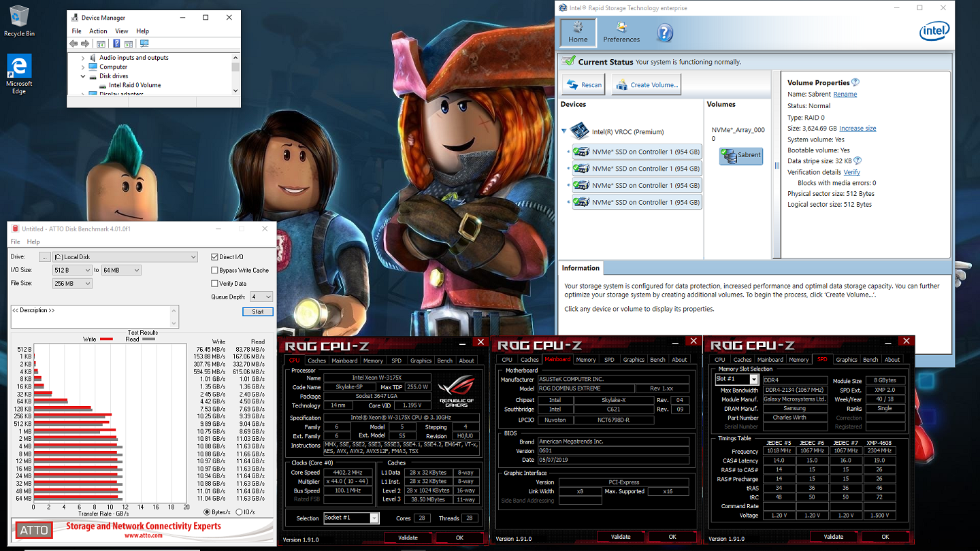Click Device Manager's Back arrow toolbar icon
Viewport: 980px width, 551px height.
point(73,44)
